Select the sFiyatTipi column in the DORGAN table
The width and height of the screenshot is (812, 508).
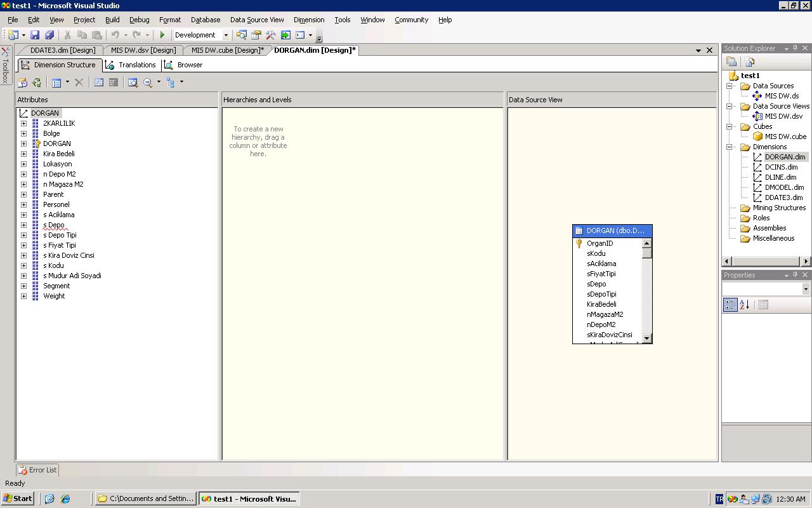[601, 274]
